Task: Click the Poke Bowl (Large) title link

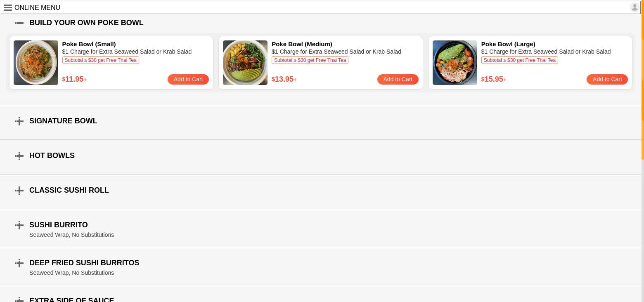Action: click(508, 44)
